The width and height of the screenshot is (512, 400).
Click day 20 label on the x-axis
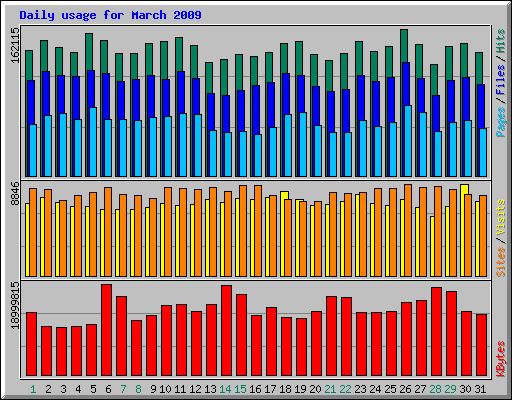click(x=315, y=389)
